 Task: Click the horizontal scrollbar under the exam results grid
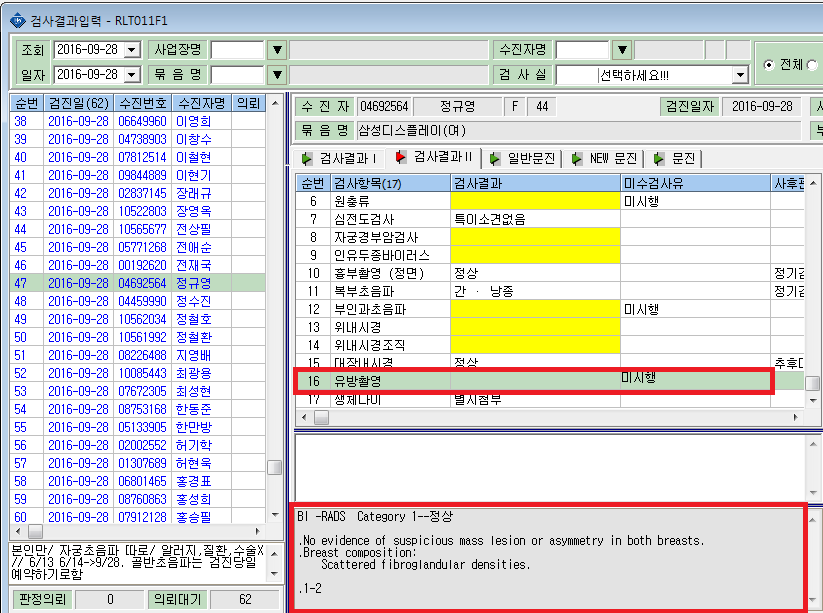click(x=550, y=418)
